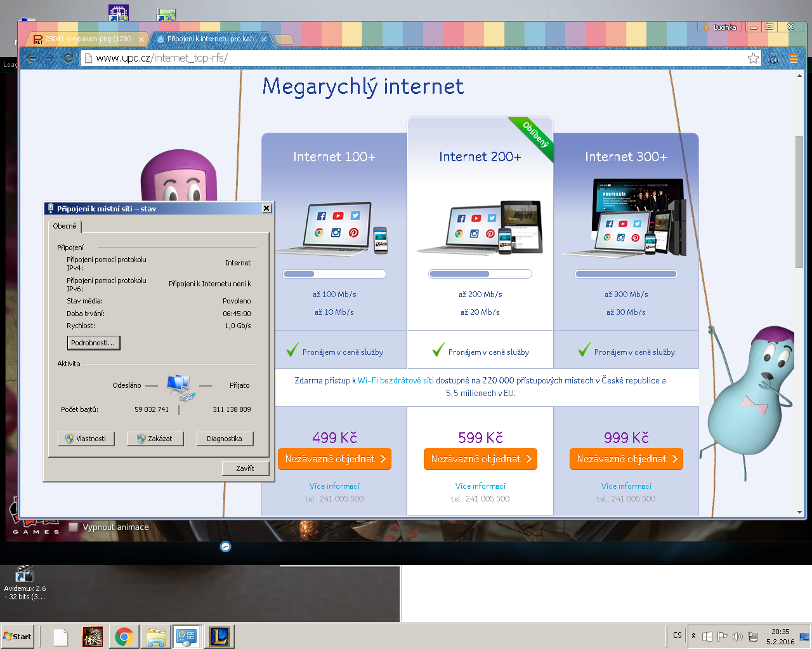Click the Show desktop button in the tray
Viewport: 812px width, 650px height.
804,637
